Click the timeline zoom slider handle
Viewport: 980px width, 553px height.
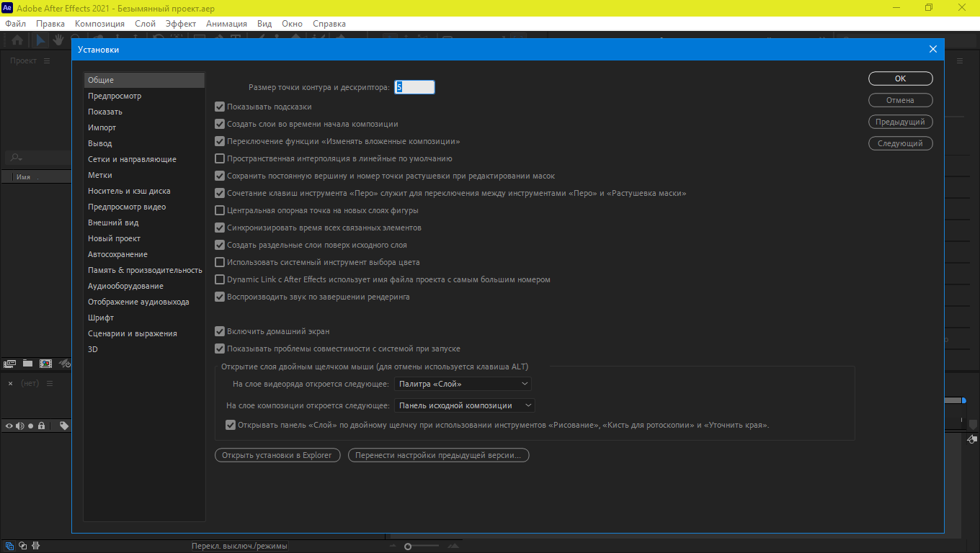[x=408, y=547]
